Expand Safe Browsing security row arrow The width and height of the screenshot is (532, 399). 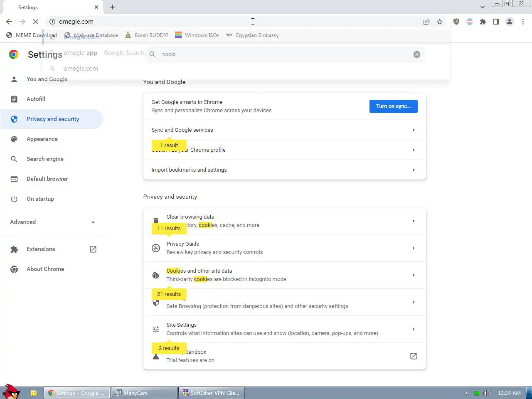point(414,302)
